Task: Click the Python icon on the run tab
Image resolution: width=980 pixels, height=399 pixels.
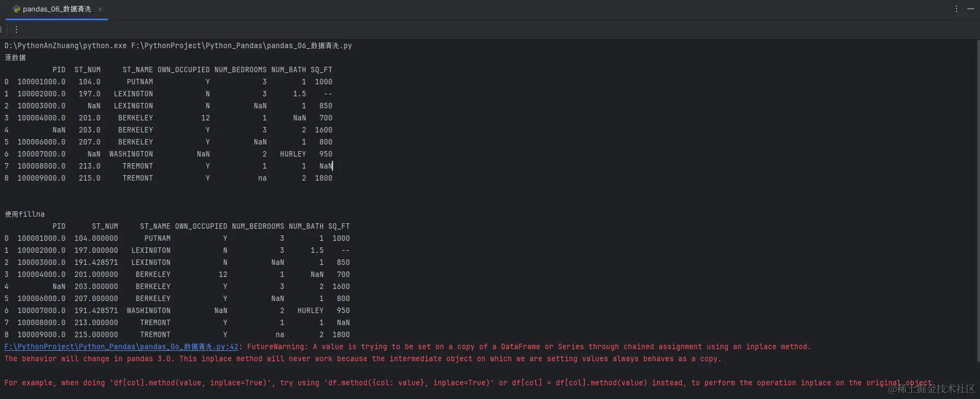Action: (16, 9)
